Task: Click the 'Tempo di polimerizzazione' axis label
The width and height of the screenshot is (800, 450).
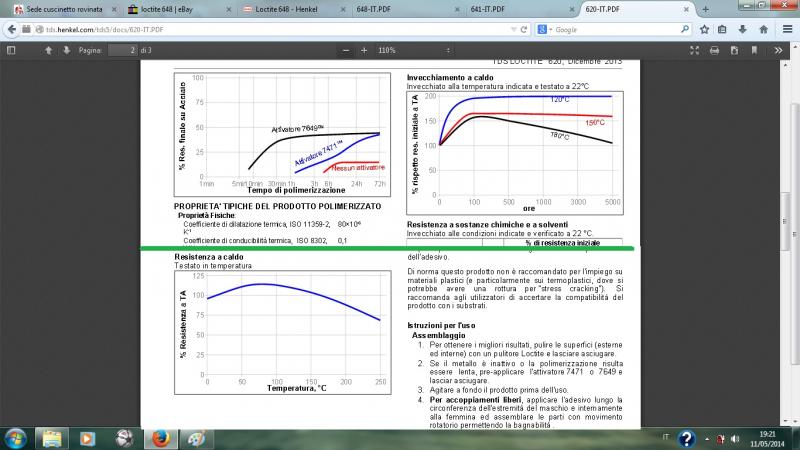Action: click(296, 190)
